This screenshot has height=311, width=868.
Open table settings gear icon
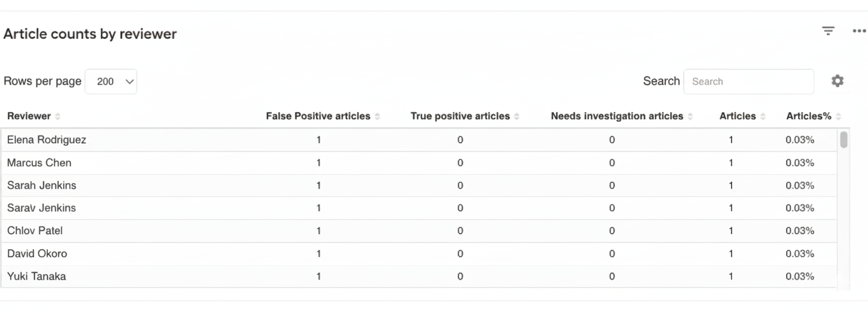point(837,81)
